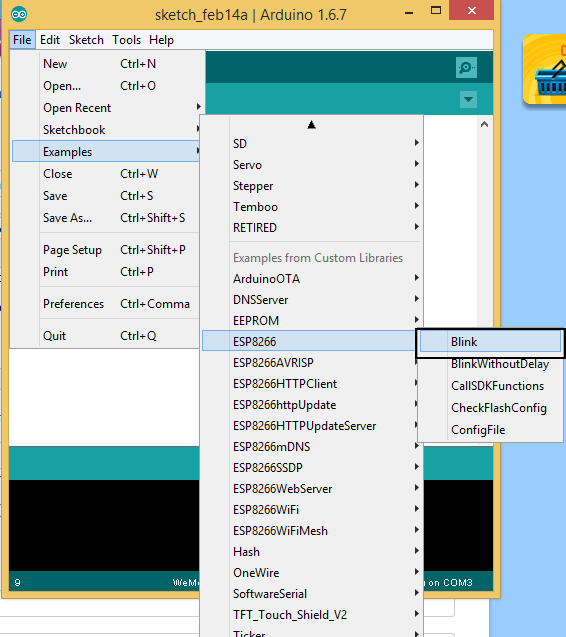Viewport: 566px width, 637px height.
Task: Open the Tools menu
Action: (x=126, y=40)
